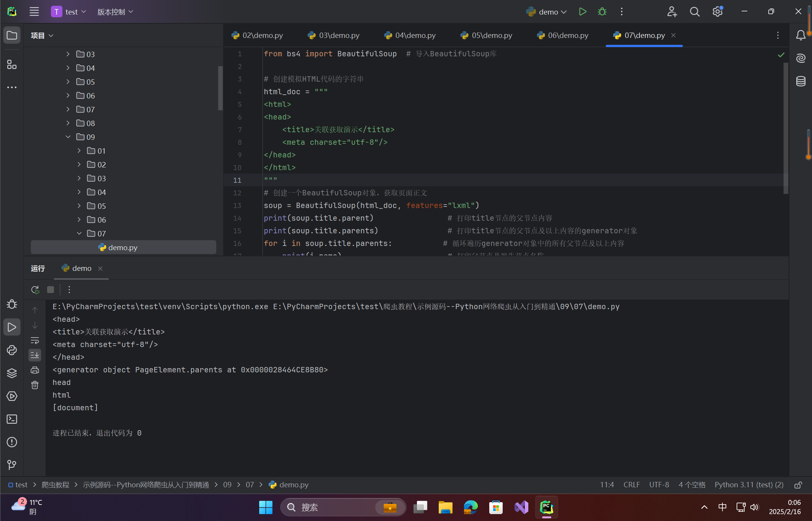Image resolution: width=812 pixels, height=521 pixels.
Task: Expand top-level folder 06
Action: [x=68, y=95]
